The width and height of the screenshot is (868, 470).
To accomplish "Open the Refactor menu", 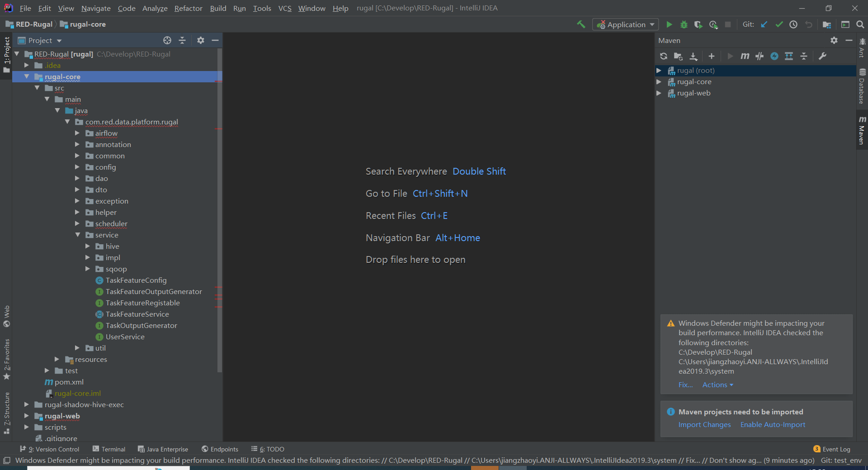I will (189, 8).
